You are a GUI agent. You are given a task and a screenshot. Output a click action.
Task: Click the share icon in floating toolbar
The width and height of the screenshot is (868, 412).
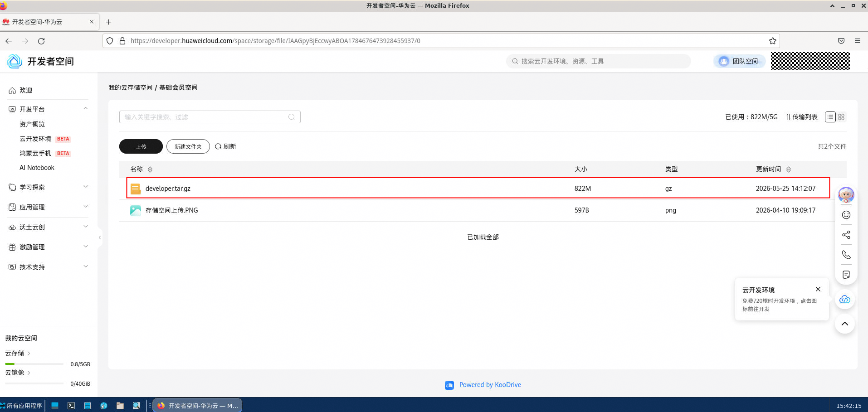[846, 235]
